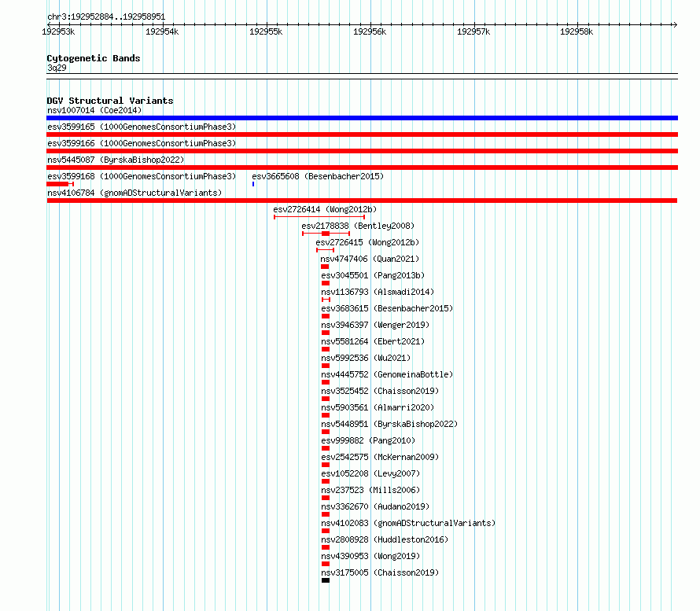
Task: Open esv2542575 (McKernan2009) label
Action: pyautogui.click(x=380, y=457)
